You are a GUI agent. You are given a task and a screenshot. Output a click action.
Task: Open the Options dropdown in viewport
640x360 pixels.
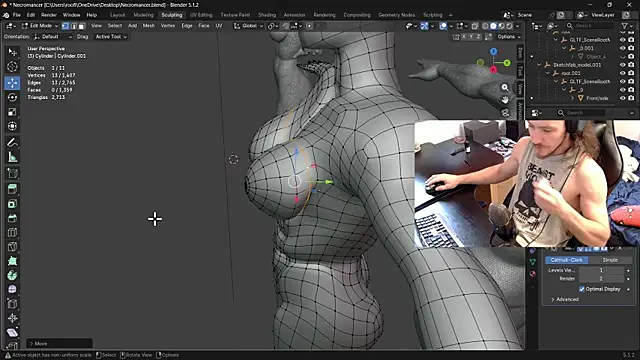click(x=509, y=37)
